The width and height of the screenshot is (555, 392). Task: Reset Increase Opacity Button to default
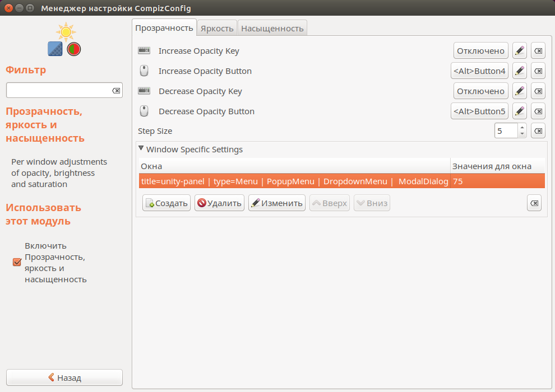(538, 71)
